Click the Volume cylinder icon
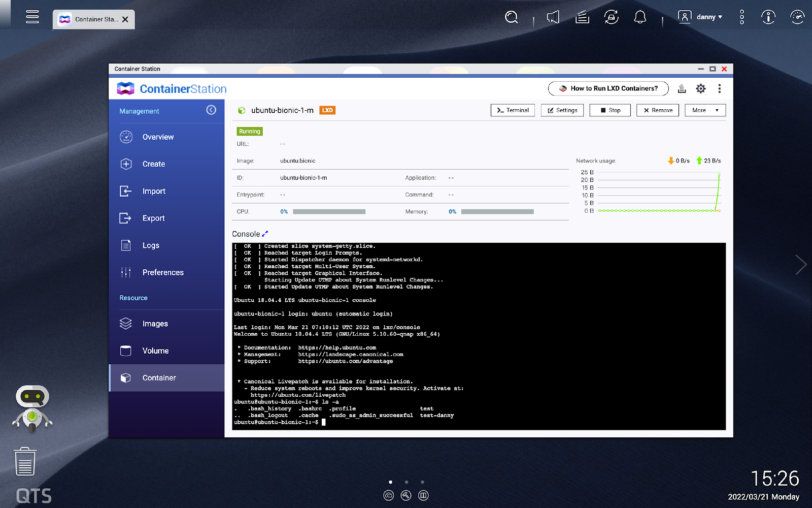This screenshot has height=508, width=812. click(126, 351)
